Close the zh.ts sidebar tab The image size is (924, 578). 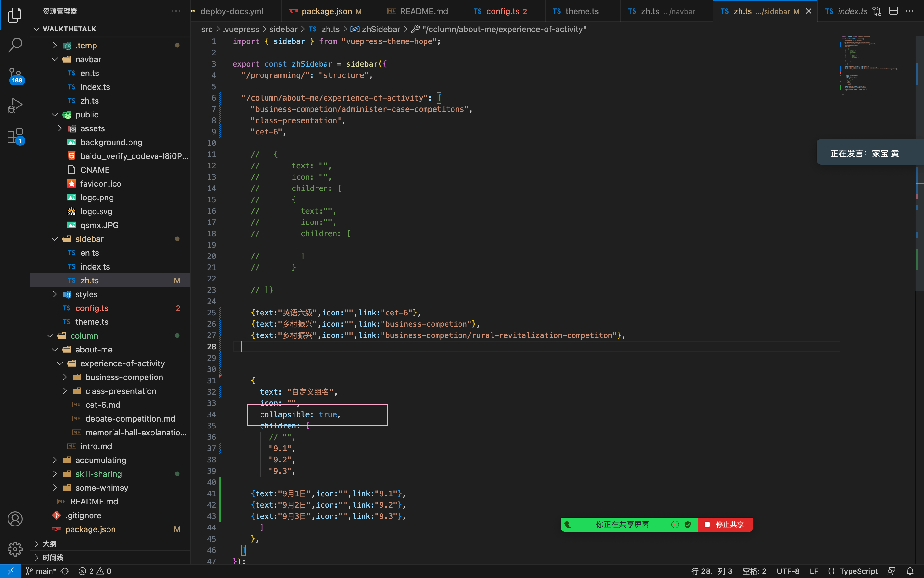(808, 11)
